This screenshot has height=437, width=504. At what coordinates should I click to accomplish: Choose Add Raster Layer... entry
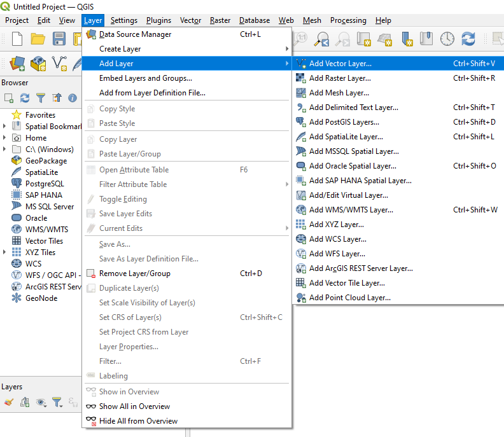[x=398, y=78]
